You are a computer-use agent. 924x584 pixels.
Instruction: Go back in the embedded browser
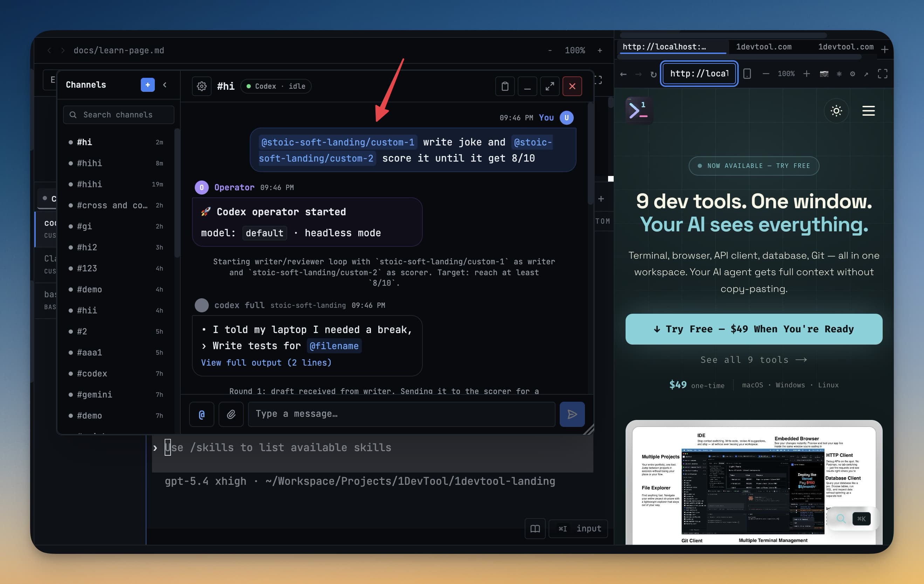click(623, 74)
